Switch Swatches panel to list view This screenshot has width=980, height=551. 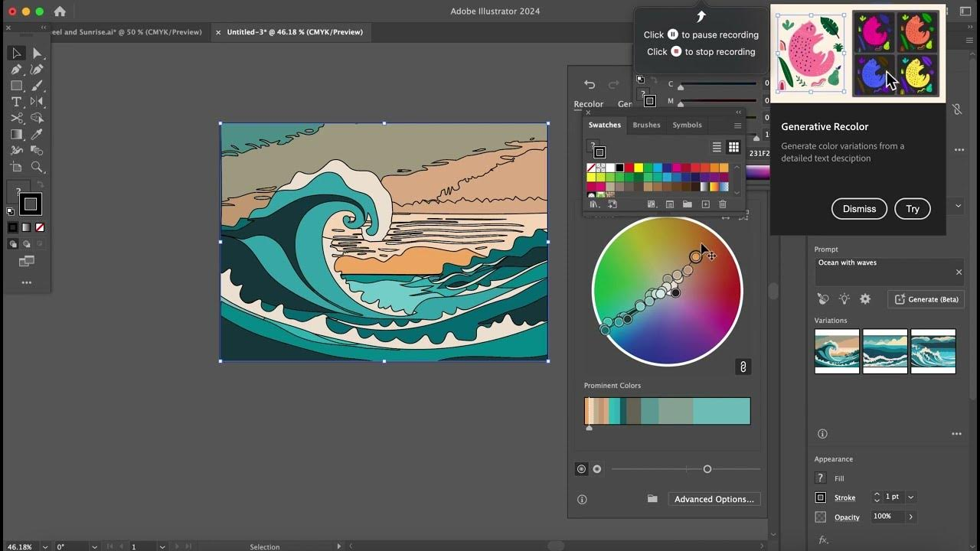point(717,147)
